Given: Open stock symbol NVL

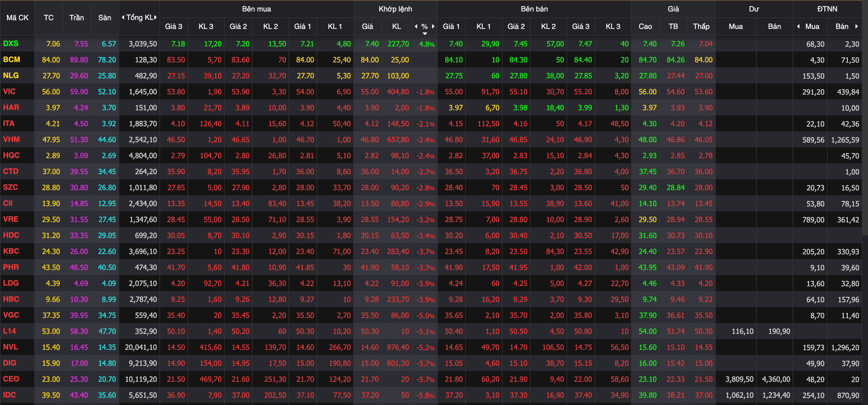Looking at the screenshot, I should pyautogui.click(x=11, y=347).
